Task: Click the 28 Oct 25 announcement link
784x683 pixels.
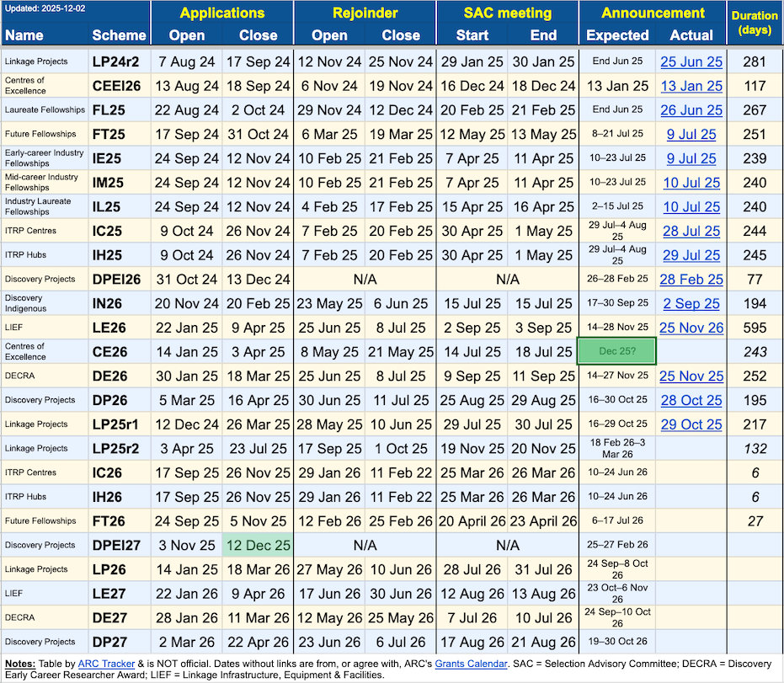Action: (691, 401)
